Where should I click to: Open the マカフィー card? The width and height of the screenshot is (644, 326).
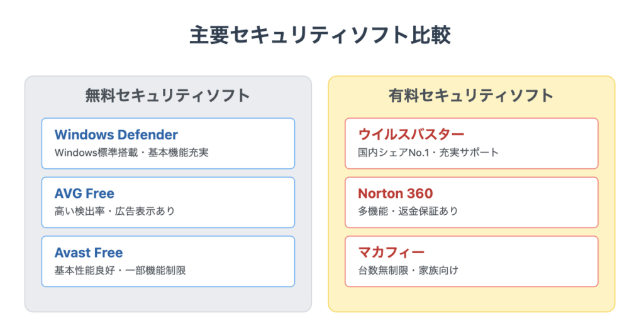pos(472,261)
